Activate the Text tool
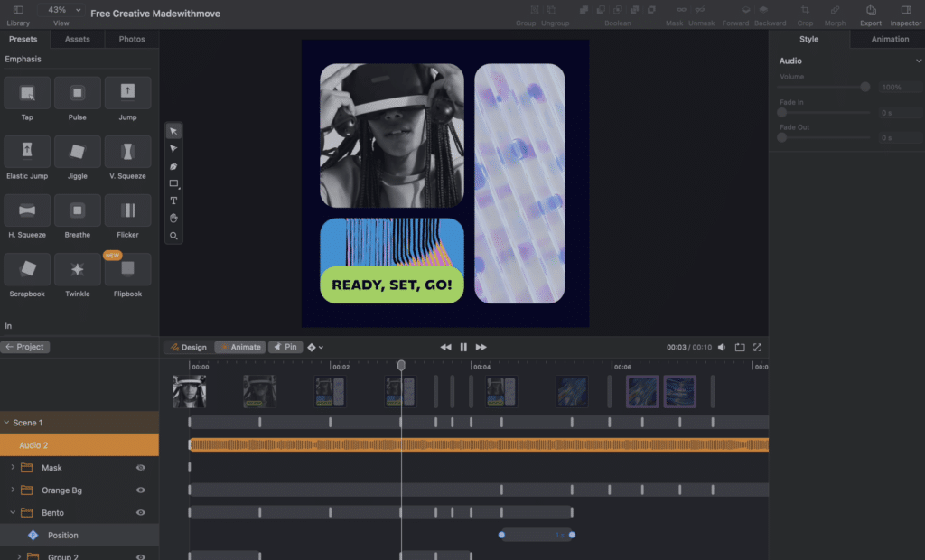925x560 pixels. point(173,200)
